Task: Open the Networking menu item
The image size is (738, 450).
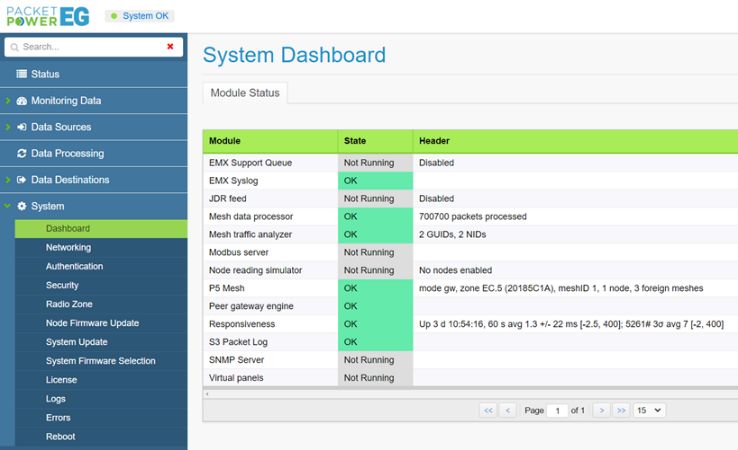Action: tap(68, 247)
